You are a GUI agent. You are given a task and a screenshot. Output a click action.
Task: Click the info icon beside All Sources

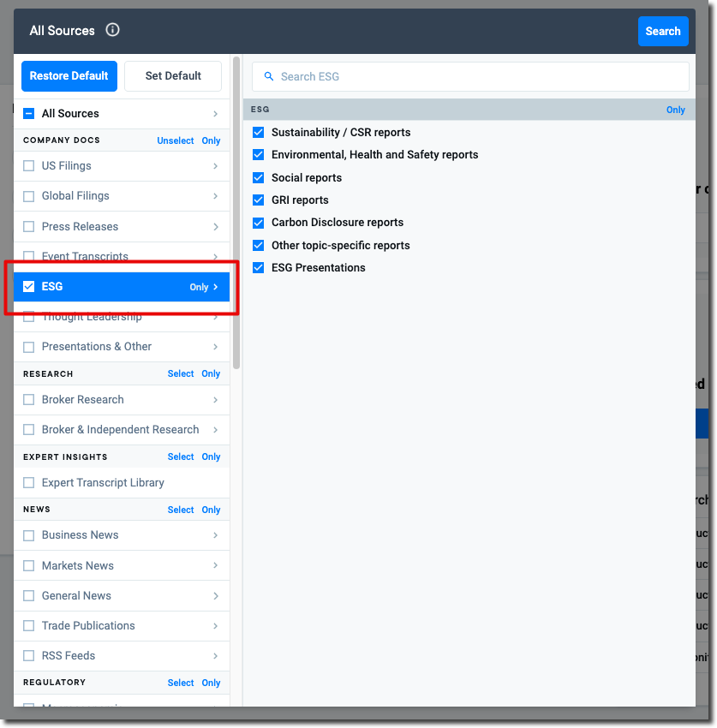coord(112,30)
